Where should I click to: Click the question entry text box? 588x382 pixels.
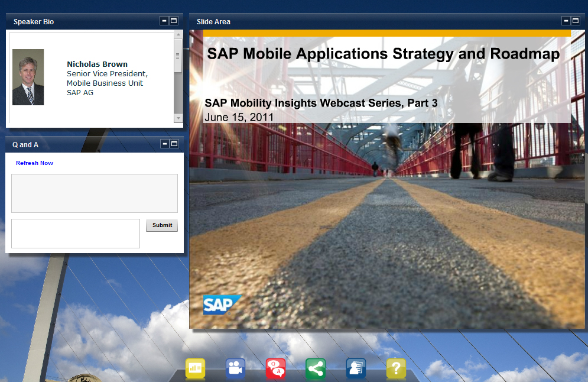(x=76, y=234)
